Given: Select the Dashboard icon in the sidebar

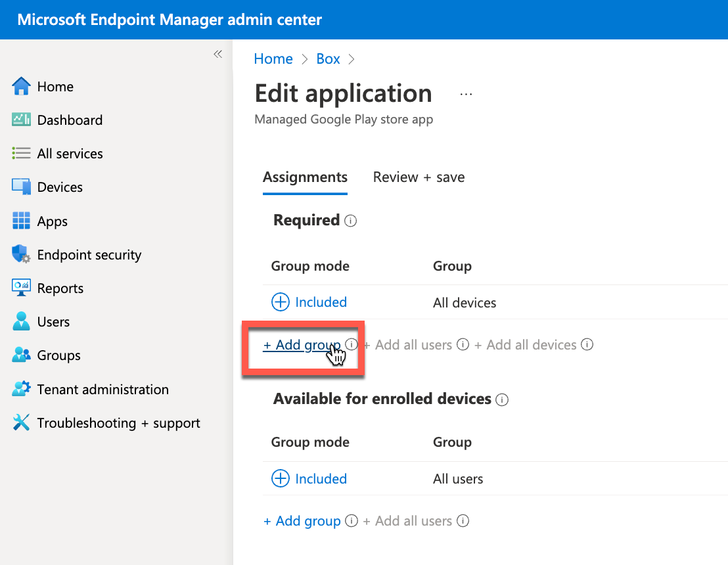Looking at the screenshot, I should (22, 120).
